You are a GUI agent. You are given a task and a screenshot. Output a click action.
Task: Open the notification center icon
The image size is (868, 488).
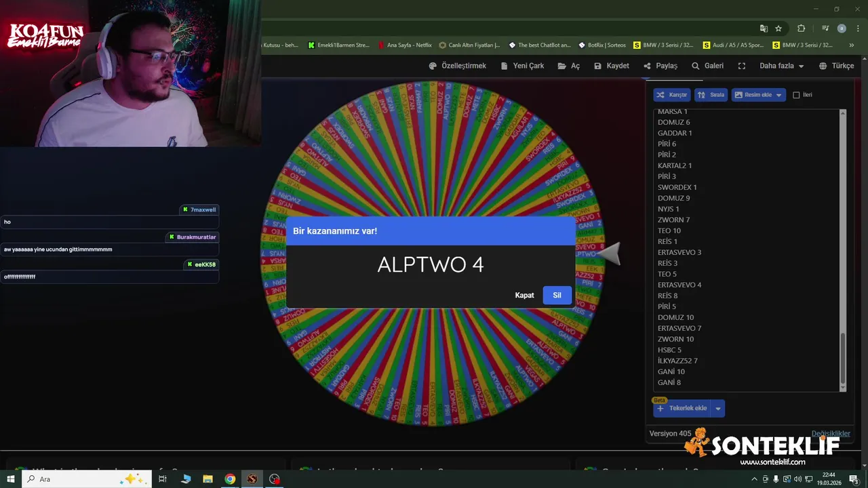click(854, 479)
